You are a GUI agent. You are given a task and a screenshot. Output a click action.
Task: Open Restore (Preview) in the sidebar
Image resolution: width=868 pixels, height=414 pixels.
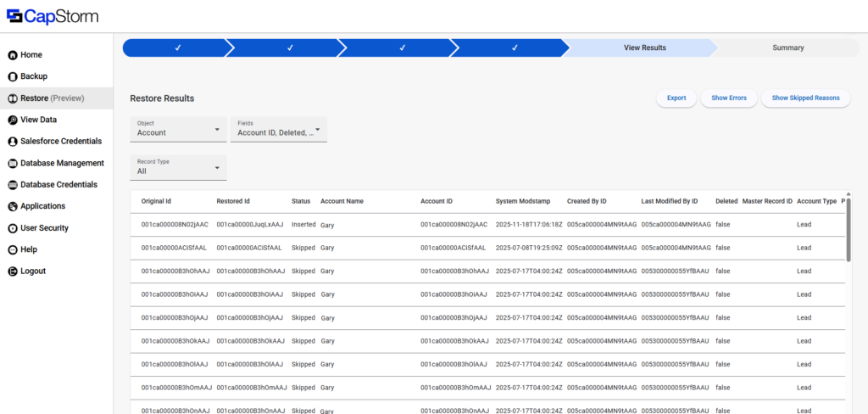point(53,98)
